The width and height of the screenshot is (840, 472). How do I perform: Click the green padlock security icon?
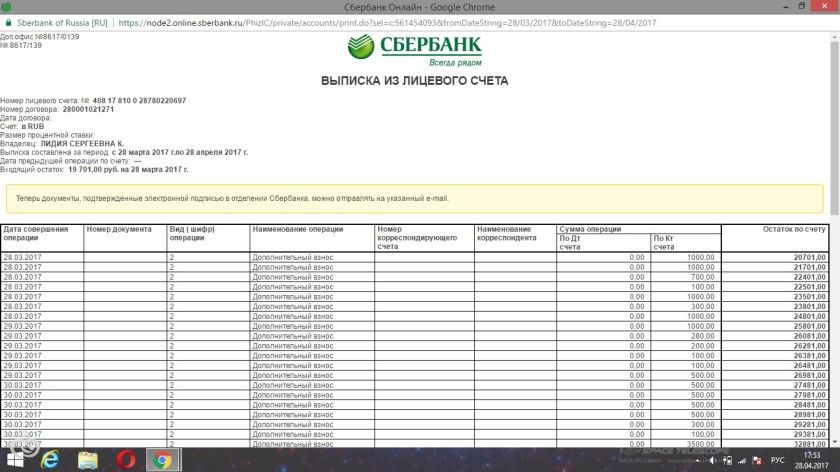click(8, 23)
